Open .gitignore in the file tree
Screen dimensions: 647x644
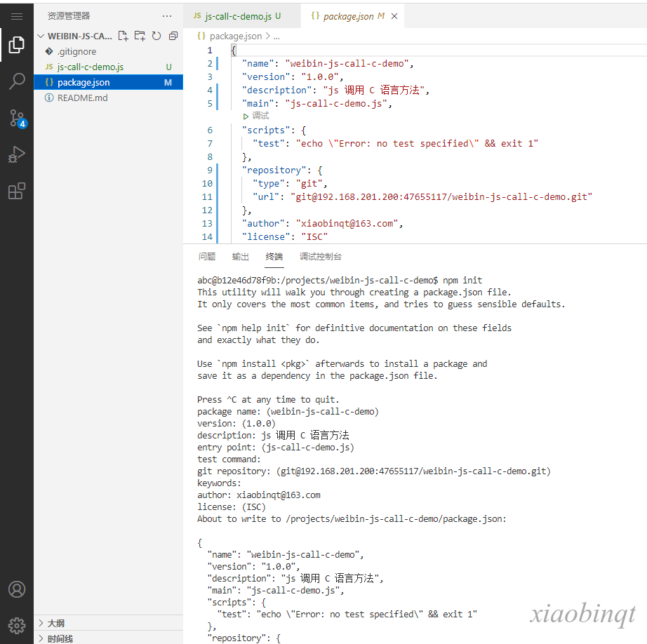[109, 52]
